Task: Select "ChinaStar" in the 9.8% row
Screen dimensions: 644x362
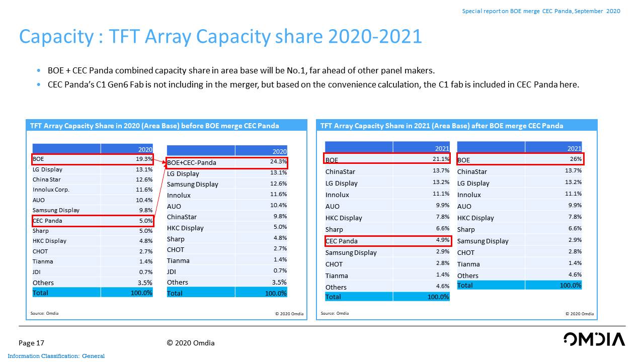Action: tap(182, 217)
